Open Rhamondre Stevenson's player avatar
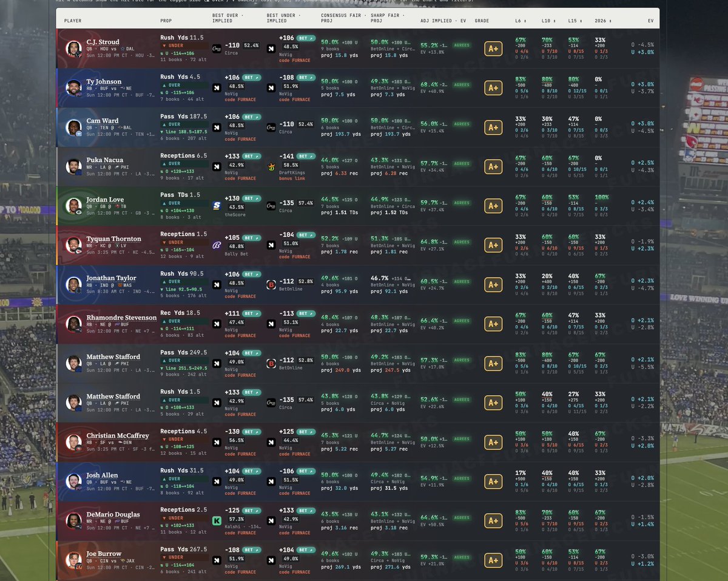Screen dimensions: 728x581 click(73, 325)
